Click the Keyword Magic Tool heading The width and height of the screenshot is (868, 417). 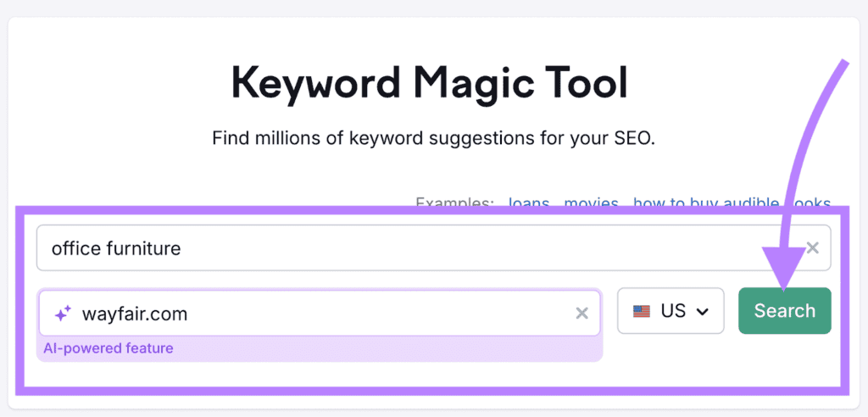tap(429, 84)
